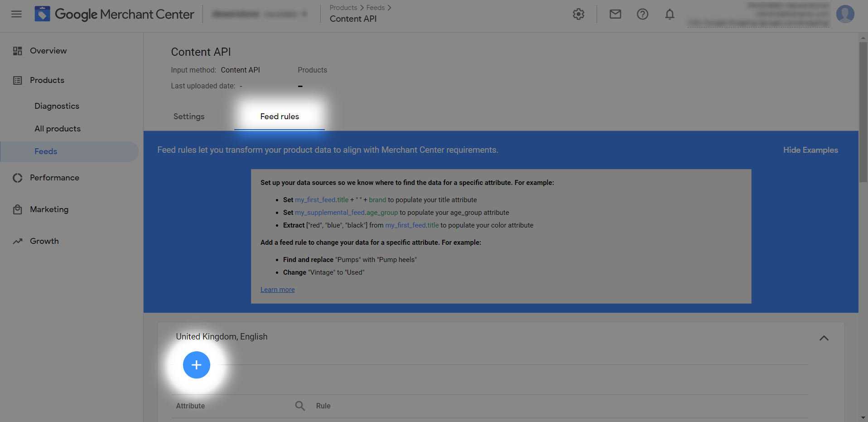The image size is (868, 422).
Task: Click the Products list icon in sidebar
Action: coord(18,80)
